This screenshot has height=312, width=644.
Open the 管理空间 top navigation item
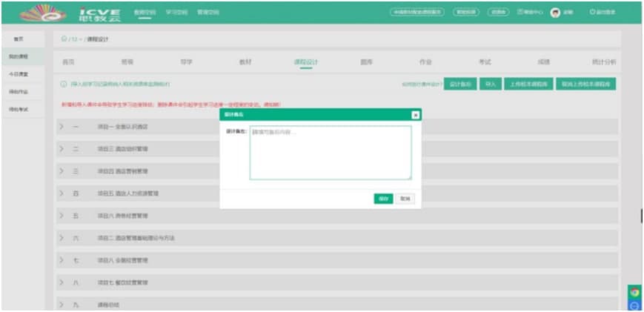[208, 13]
